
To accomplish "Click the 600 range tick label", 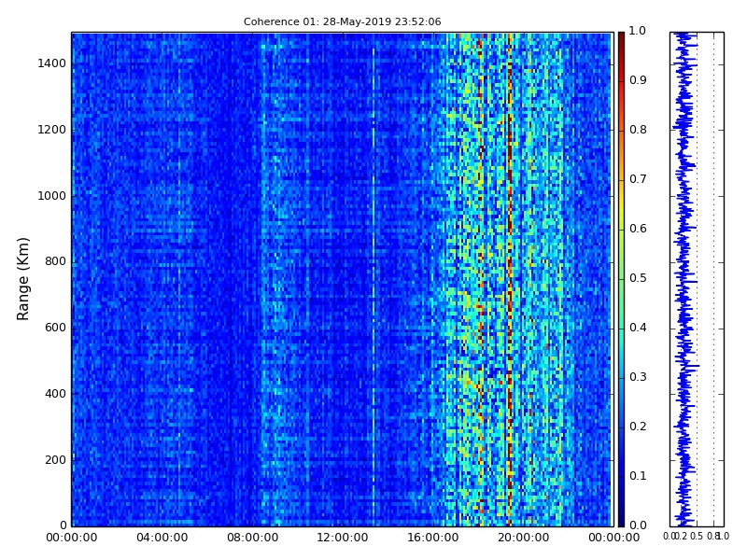I will [x=55, y=328].
